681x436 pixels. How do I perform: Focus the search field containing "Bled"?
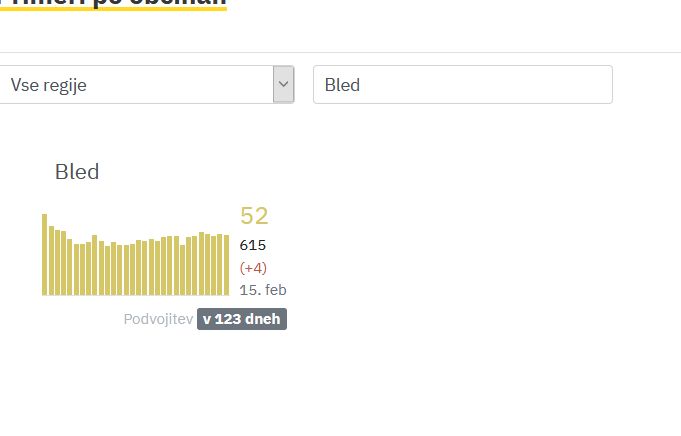(462, 85)
